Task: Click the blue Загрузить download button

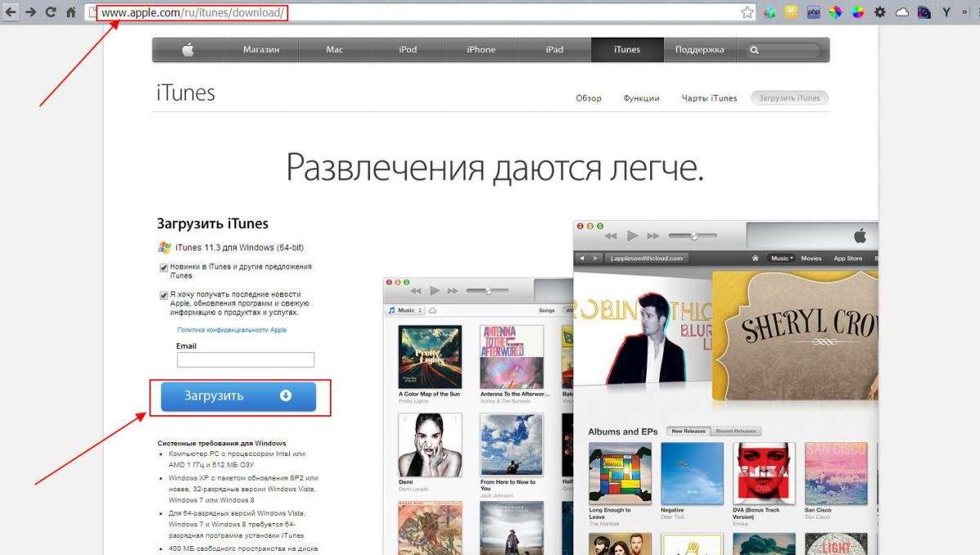Action: point(238,396)
